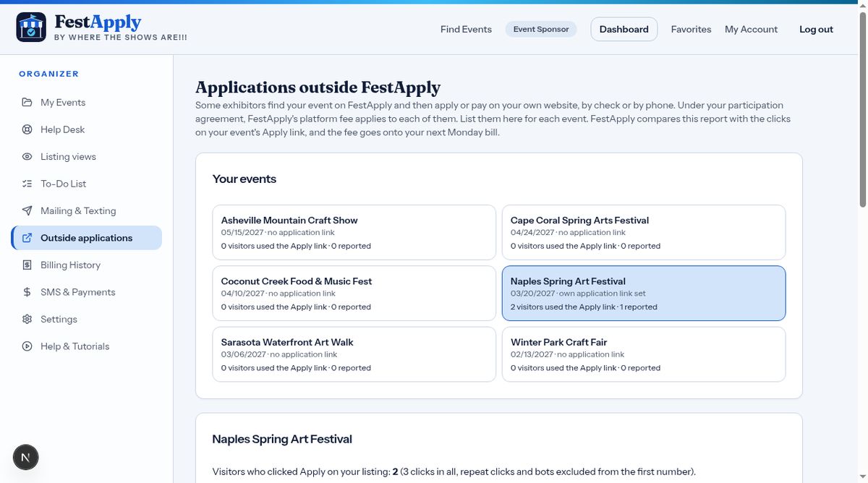Go to the Dashboard tab

point(624,30)
